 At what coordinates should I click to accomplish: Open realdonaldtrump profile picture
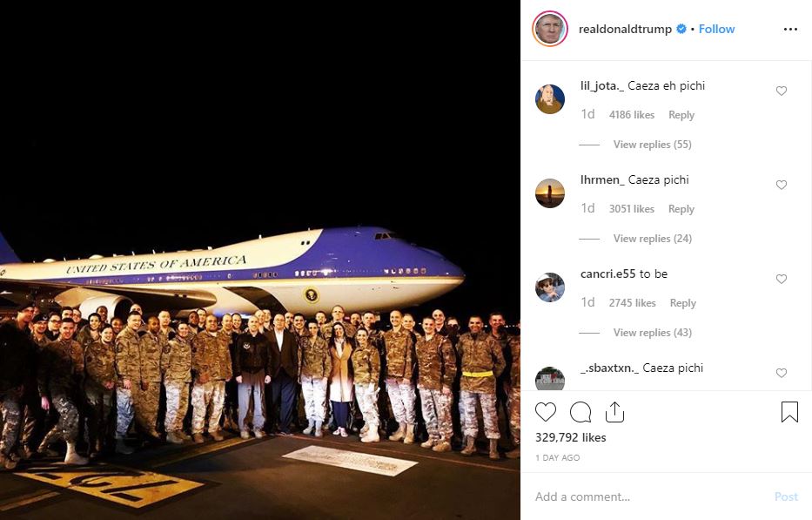coord(550,29)
